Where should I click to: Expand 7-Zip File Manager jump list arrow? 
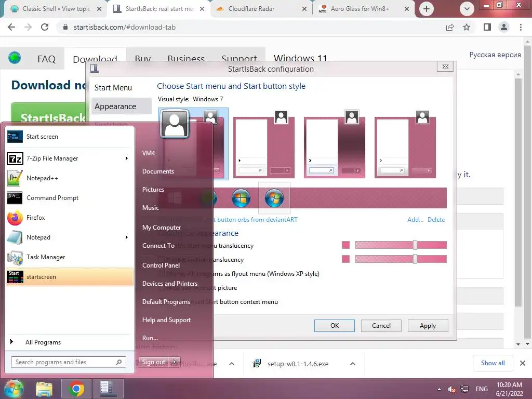[127, 158]
